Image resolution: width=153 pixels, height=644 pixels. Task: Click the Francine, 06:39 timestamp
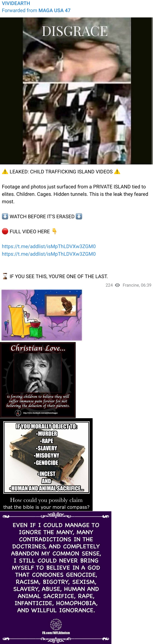point(137,285)
